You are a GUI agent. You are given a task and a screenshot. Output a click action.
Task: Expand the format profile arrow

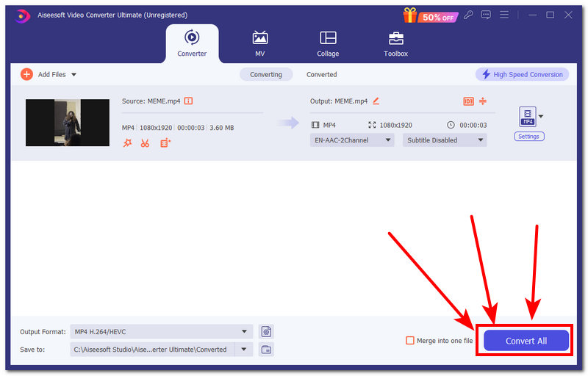click(x=541, y=116)
